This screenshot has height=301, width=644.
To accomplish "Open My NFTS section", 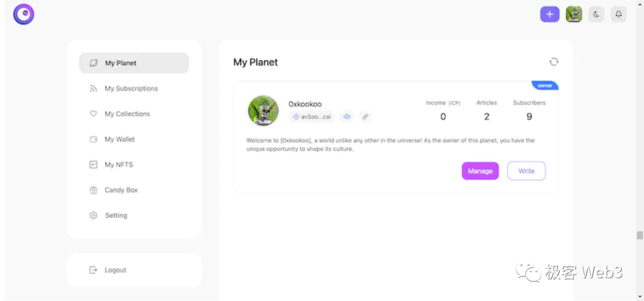I will pyautogui.click(x=119, y=165).
